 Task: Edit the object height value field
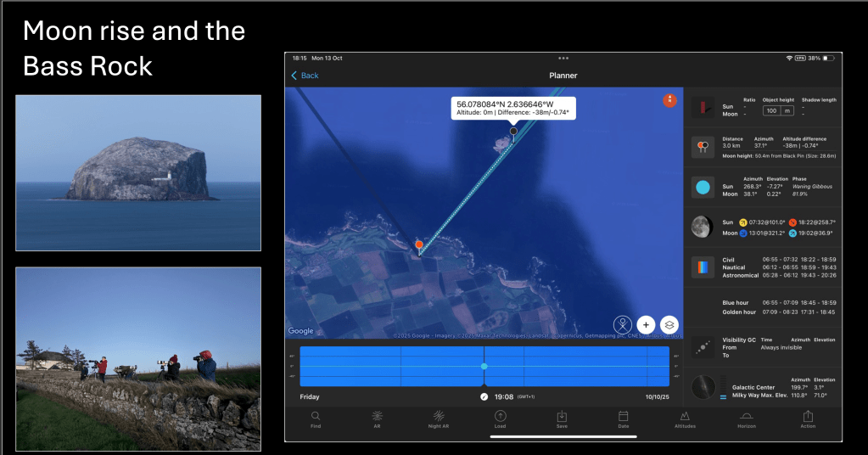[770, 110]
